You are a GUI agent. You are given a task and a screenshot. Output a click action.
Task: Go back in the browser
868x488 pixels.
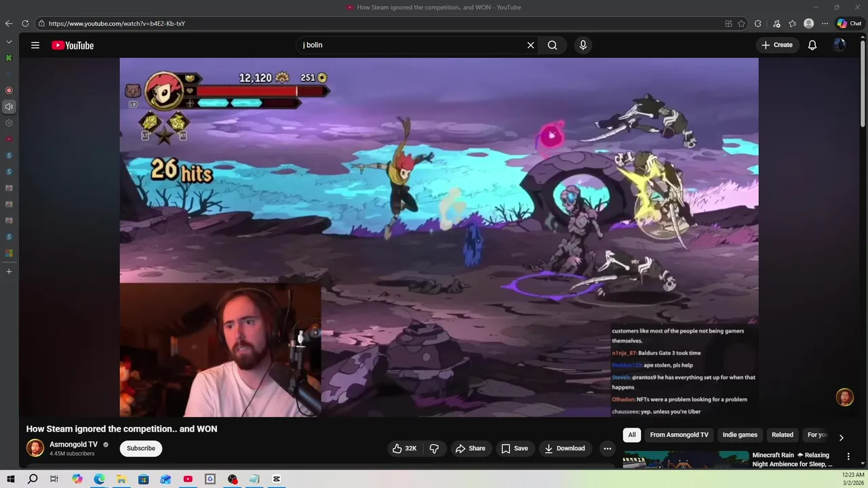click(x=9, y=24)
